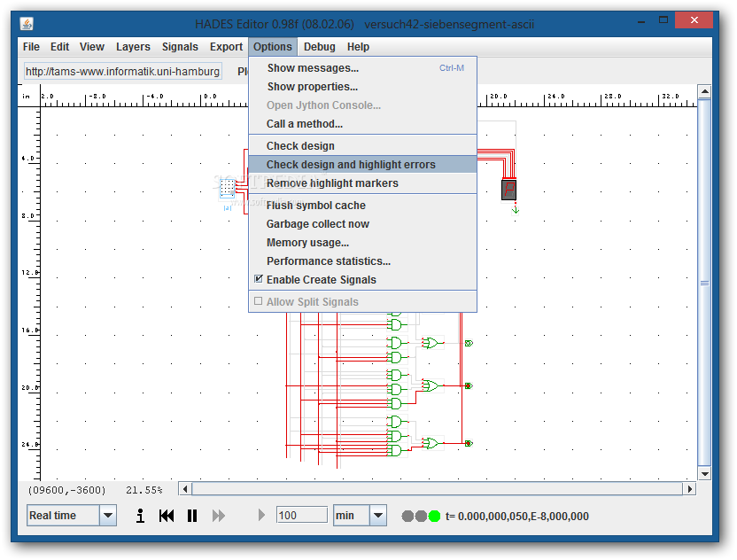Expand the min time unit dropdown
This screenshot has width=737, height=560.
(378, 516)
